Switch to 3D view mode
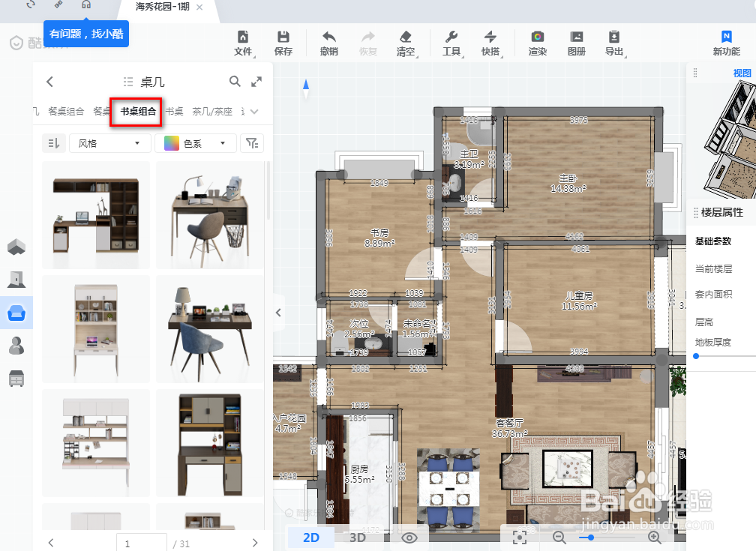The height and width of the screenshot is (551, 756). [357, 538]
